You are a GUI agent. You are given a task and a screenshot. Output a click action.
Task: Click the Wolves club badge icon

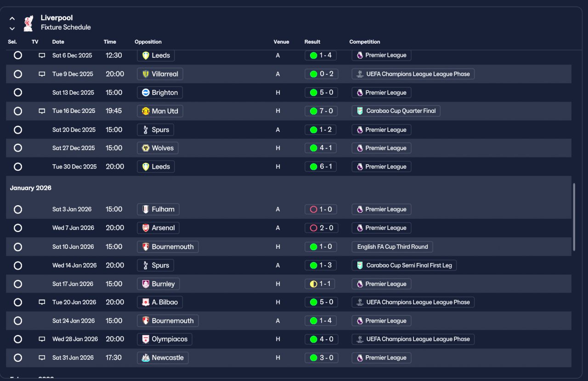tap(146, 148)
